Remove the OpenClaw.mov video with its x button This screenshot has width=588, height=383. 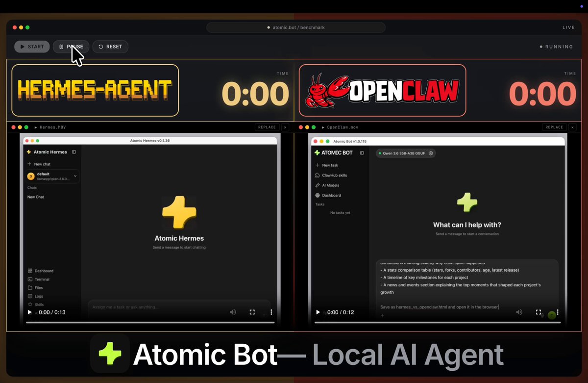[572, 127]
